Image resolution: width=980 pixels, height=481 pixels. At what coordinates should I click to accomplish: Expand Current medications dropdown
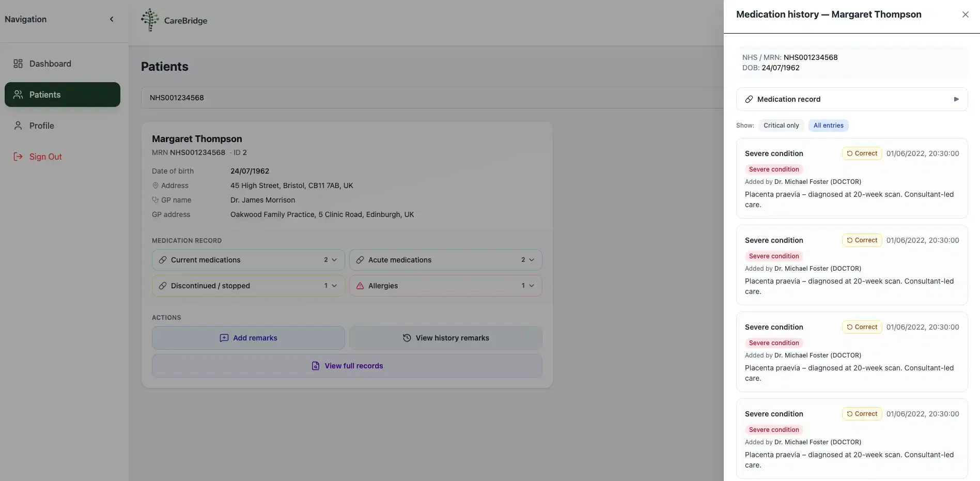point(248,260)
